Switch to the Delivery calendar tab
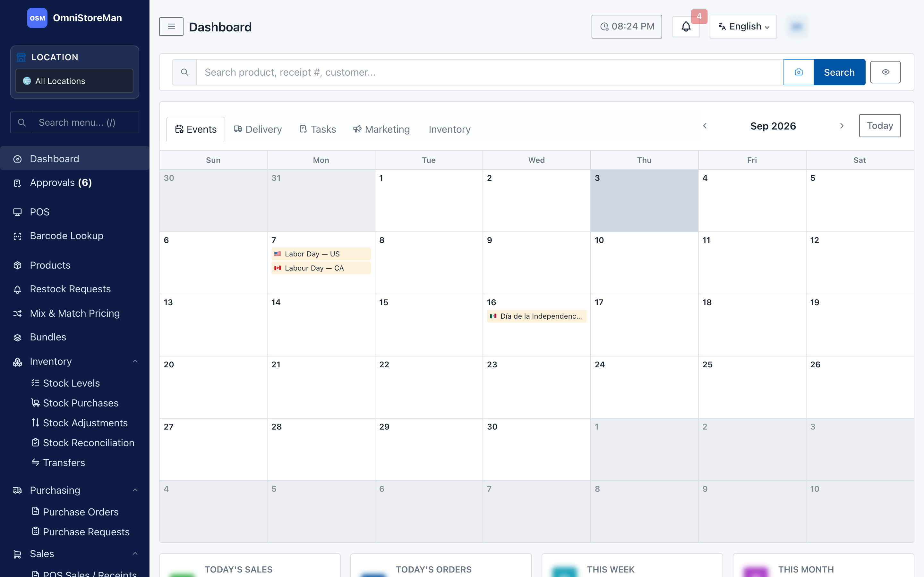The height and width of the screenshot is (577, 924). pos(258,130)
